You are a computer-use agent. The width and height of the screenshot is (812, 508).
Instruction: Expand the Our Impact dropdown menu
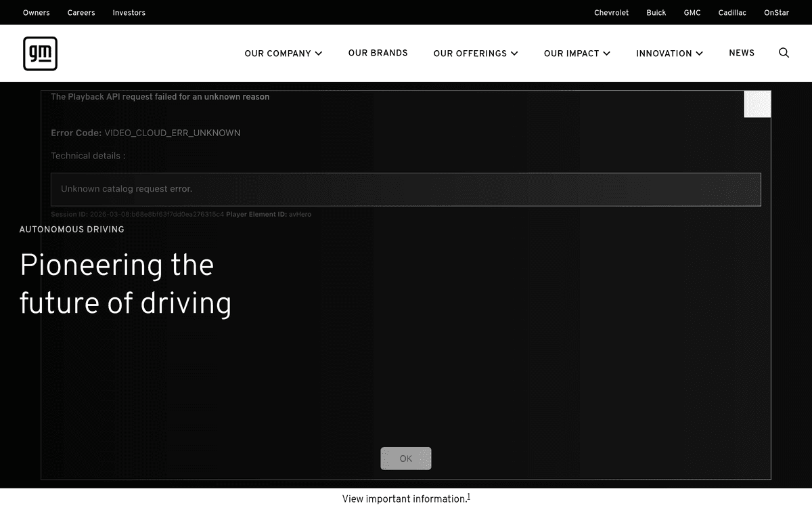577,54
